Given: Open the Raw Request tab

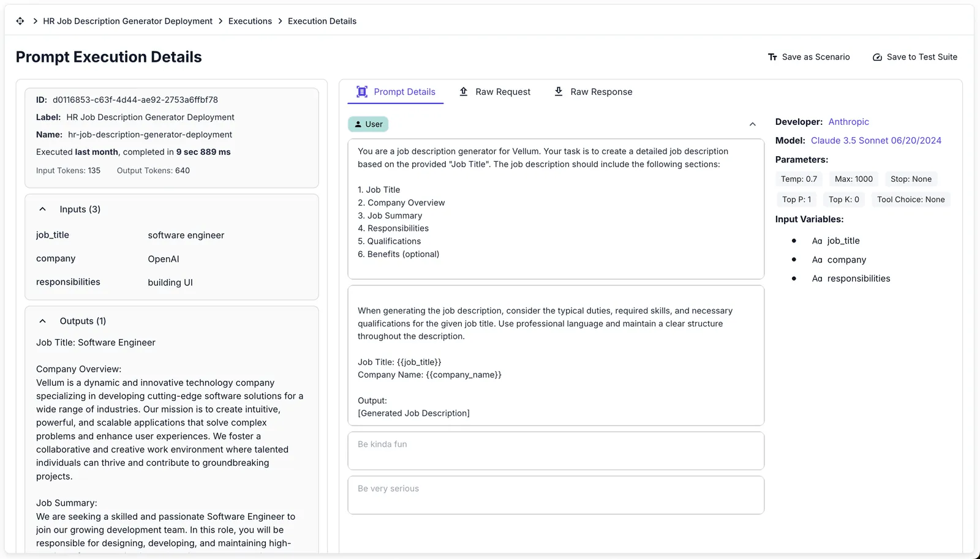Looking at the screenshot, I should [x=495, y=92].
